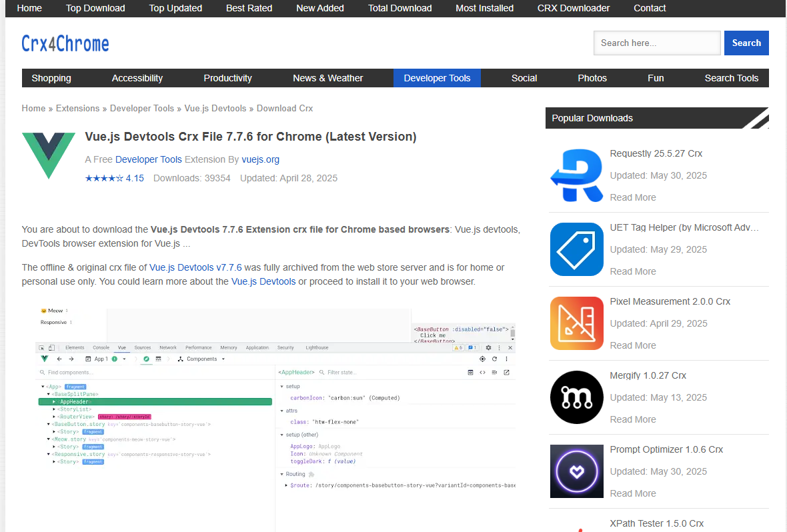Click the Requestly app logo
This screenshot has height=532, width=787.
click(x=576, y=175)
